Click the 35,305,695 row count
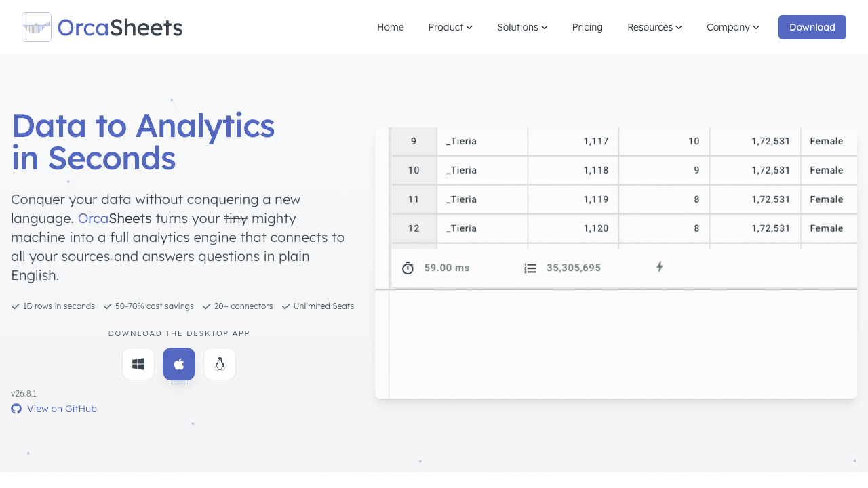The width and height of the screenshot is (868, 488). [574, 268]
